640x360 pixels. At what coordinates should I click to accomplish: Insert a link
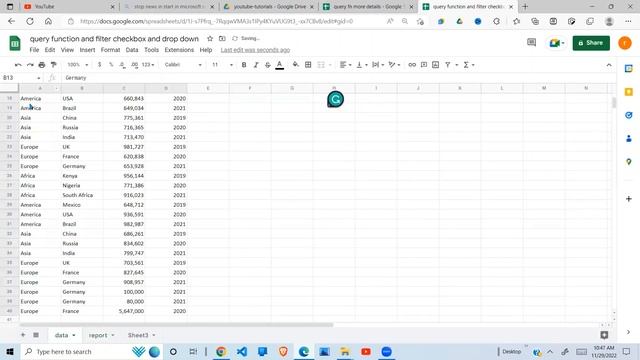pos(412,65)
